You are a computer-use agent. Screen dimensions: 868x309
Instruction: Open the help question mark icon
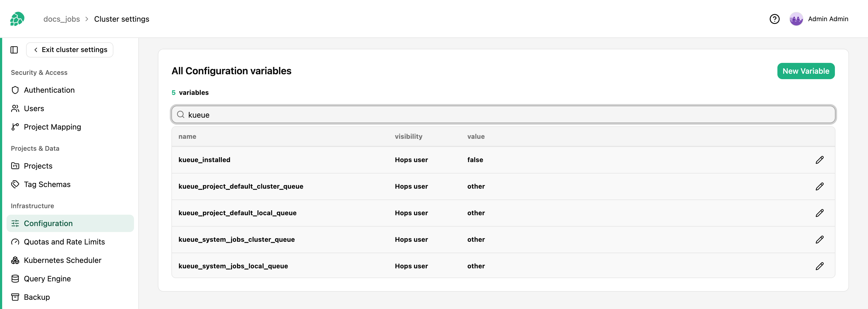(774, 19)
